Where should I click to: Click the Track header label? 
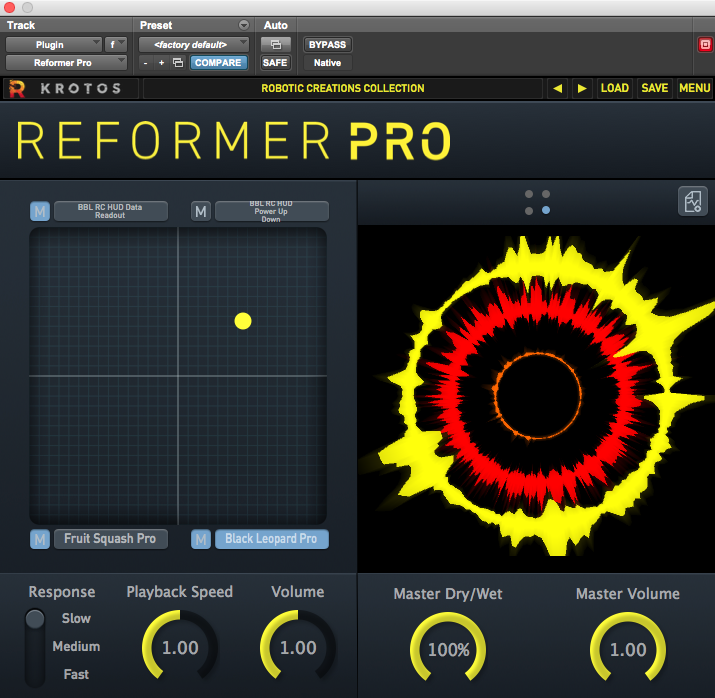pyautogui.click(x=21, y=25)
